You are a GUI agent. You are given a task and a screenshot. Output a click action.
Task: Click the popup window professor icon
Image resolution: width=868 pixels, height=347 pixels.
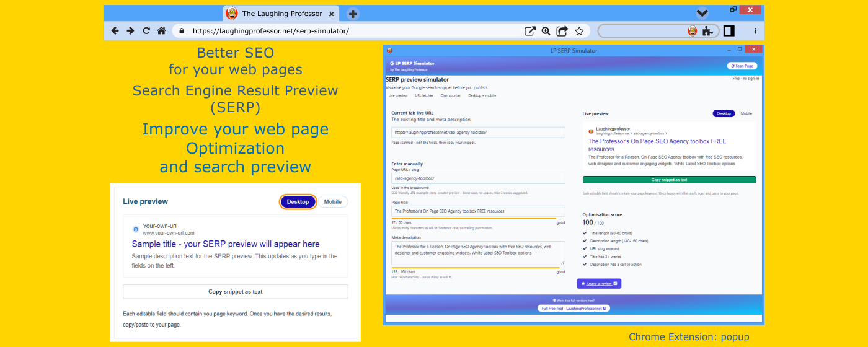[389, 50]
